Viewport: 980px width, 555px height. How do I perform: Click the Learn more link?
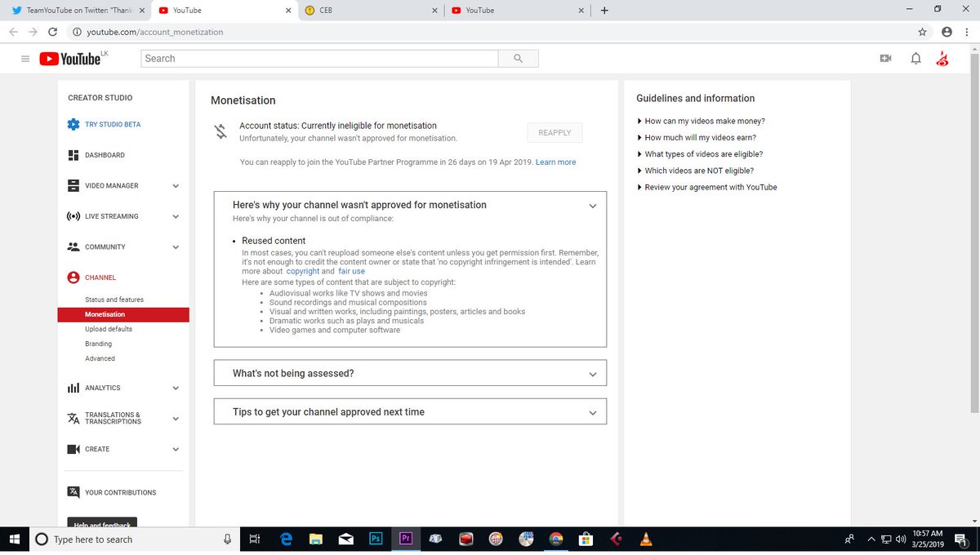pos(555,162)
